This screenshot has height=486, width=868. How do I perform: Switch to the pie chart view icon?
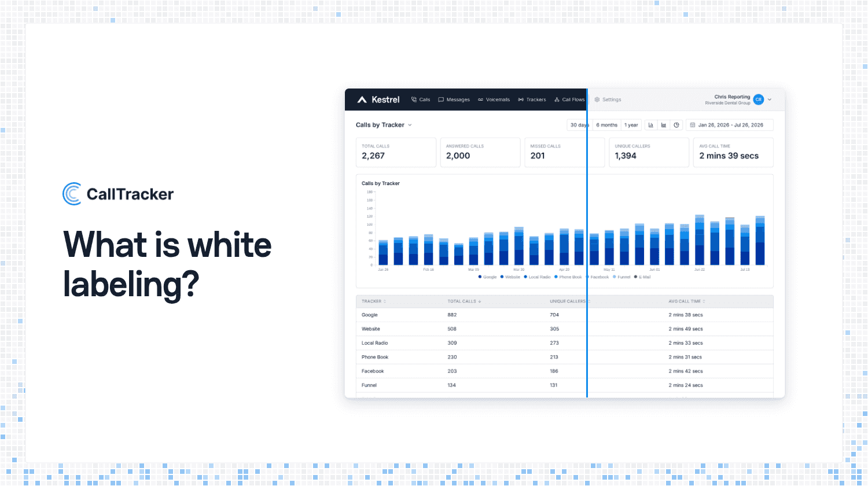pos(676,125)
